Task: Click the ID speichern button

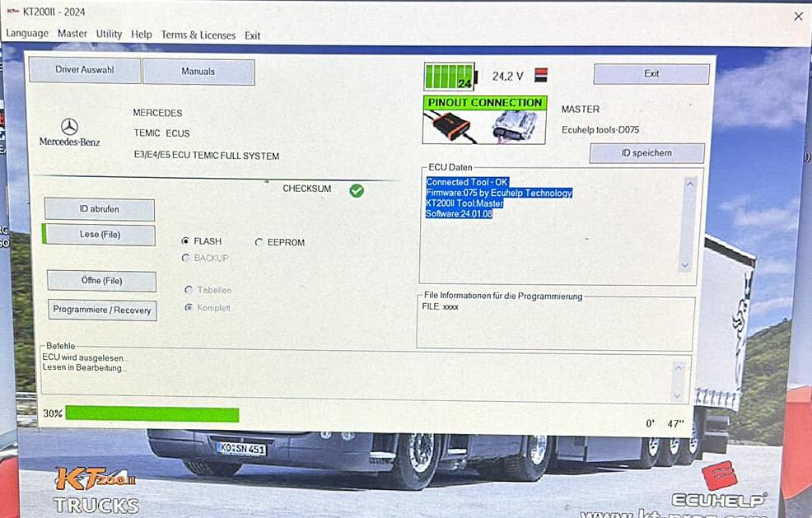Action: pos(646,153)
